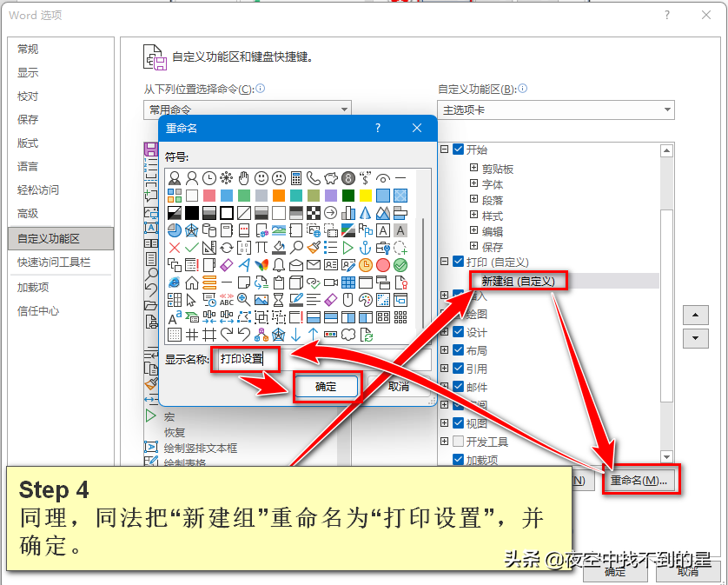Open the 显示 options category
Screen dimensions: 728x585
61,72
